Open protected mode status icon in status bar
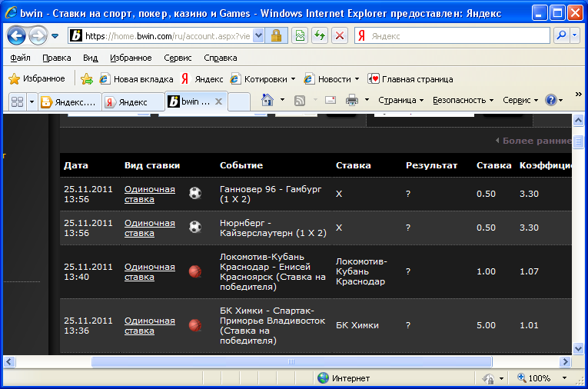 click(488, 378)
